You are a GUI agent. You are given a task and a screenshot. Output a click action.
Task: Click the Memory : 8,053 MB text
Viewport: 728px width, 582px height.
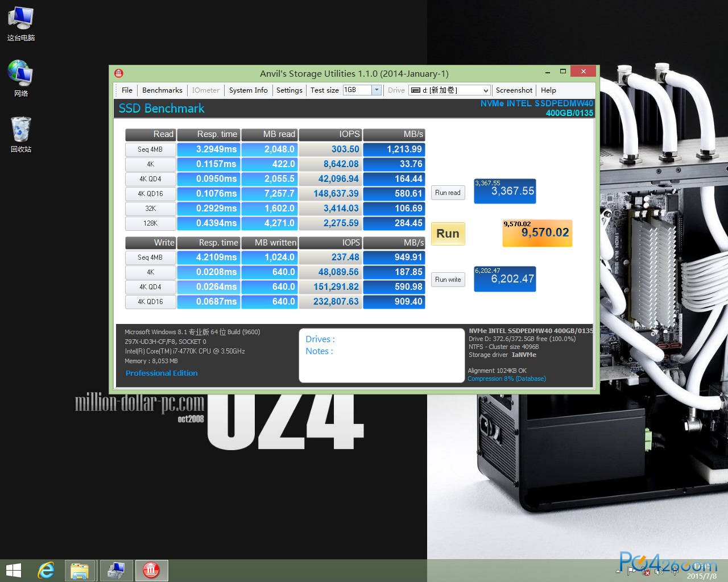pos(151,361)
